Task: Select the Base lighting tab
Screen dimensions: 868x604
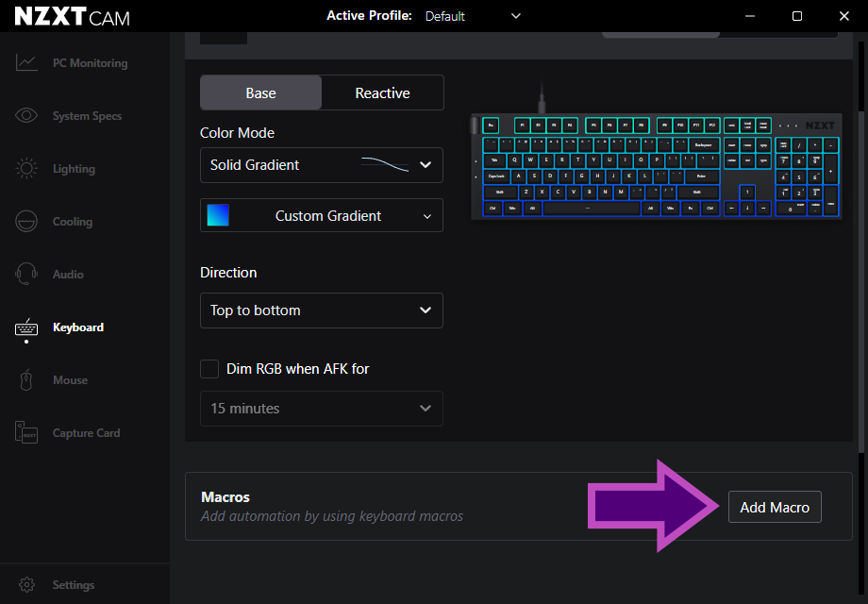Action: (x=260, y=92)
